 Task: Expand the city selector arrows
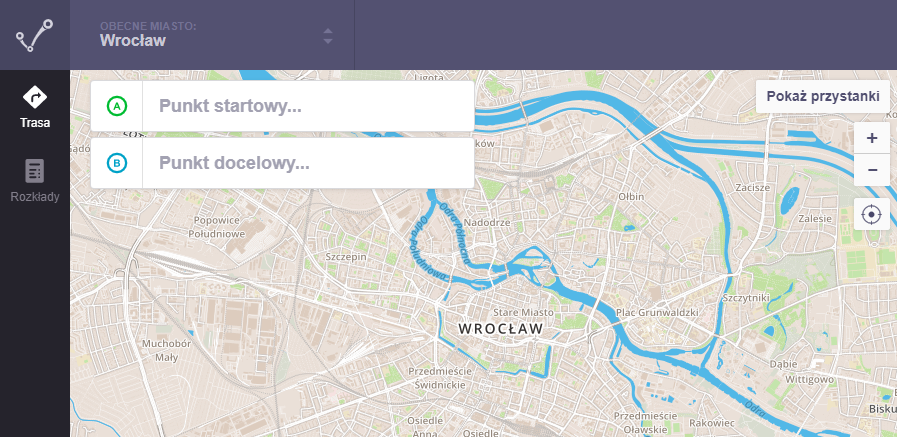[328, 35]
